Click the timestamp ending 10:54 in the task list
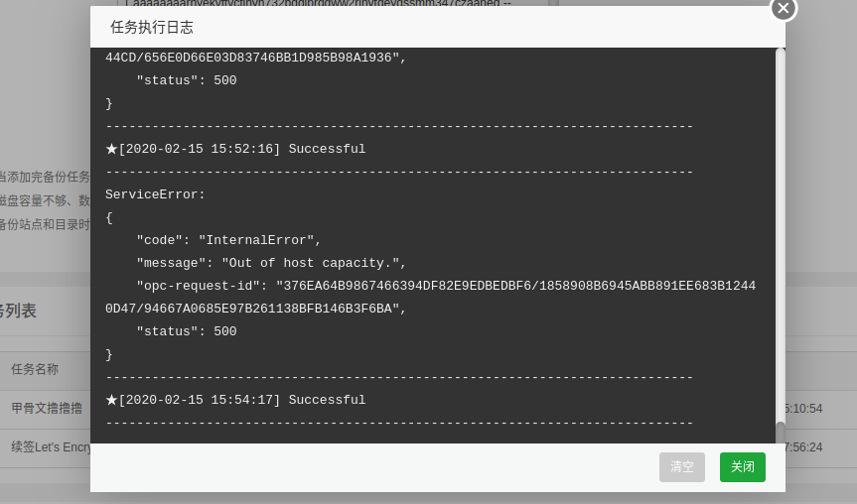This screenshot has height=504, width=857. pos(803,408)
